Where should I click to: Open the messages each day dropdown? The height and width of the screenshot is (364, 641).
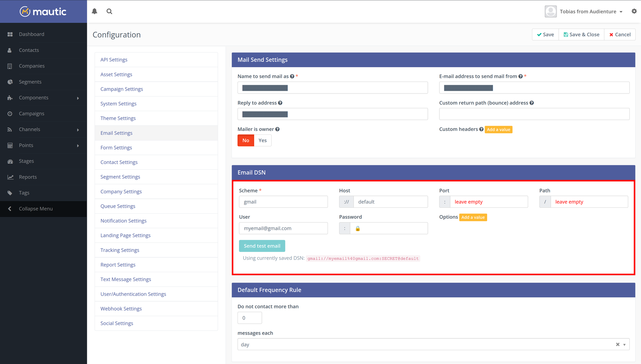pyautogui.click(x=433, y=344)
